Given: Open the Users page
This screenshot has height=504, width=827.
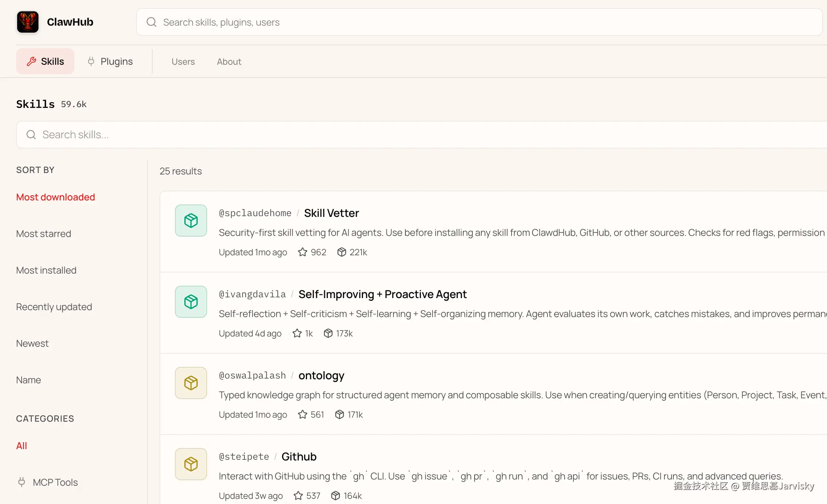Looking at the screenshot, I should [x=183, y=62].
